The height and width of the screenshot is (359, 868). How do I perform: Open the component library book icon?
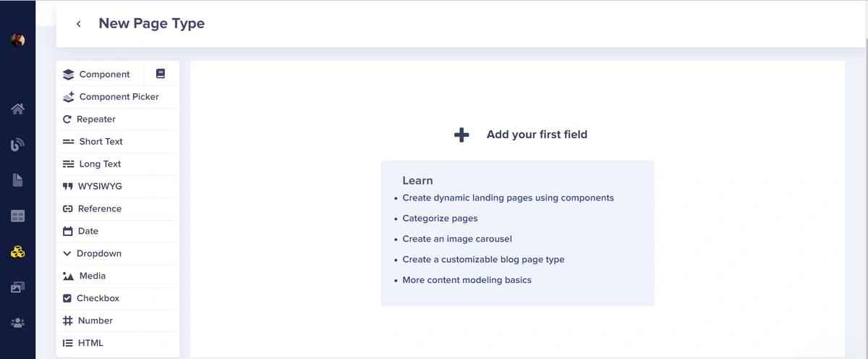(x=161, y=74)
